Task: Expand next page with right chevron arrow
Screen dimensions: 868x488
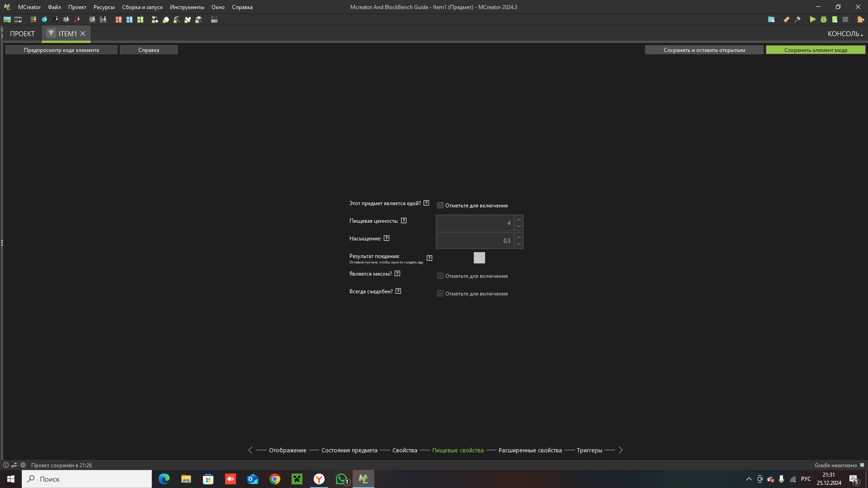Action: click(x=620, y=450)
